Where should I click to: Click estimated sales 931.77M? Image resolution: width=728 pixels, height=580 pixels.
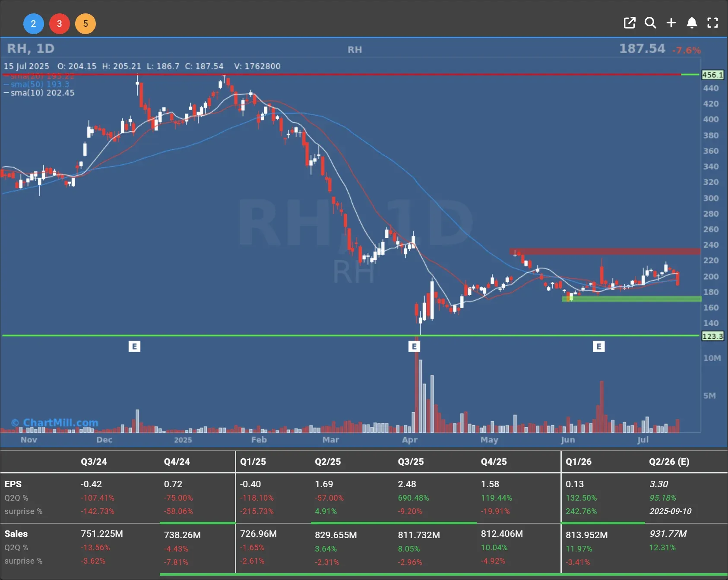click(668, 534)
